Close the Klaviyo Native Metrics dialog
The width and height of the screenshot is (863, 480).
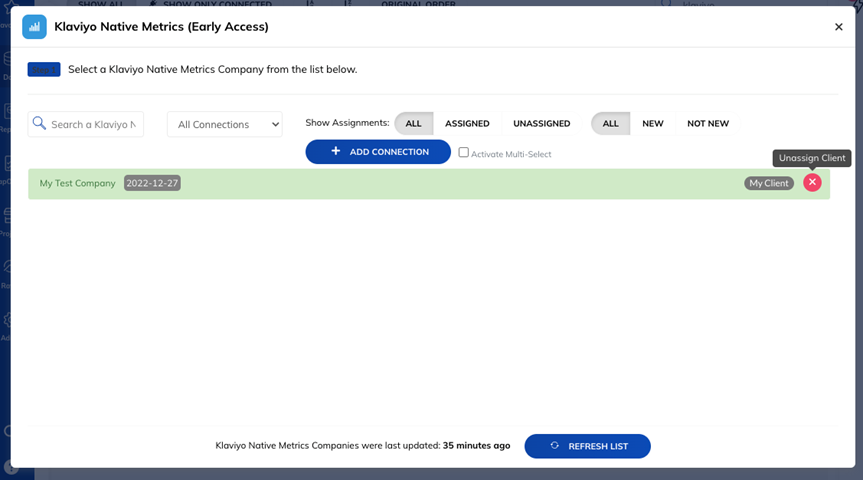(838, 26)
